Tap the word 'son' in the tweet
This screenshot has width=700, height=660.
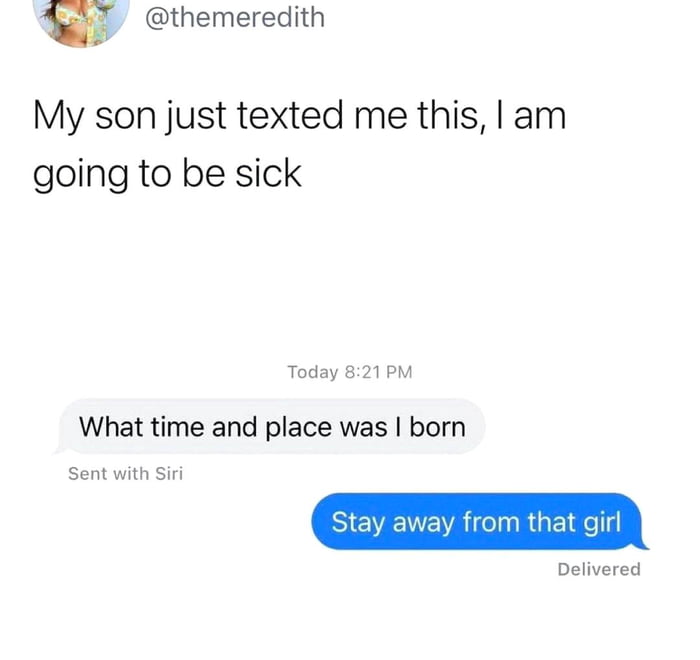coord(125,117)
